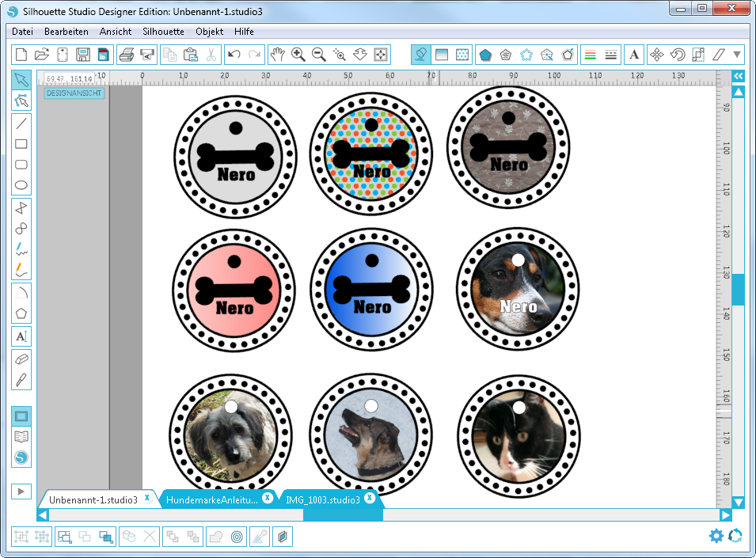The height and width of the screenshot is (558, 756).
Task: Click the horizontal scrollbar right arrow
Action: pyautogui.click(x=724, y=515)
